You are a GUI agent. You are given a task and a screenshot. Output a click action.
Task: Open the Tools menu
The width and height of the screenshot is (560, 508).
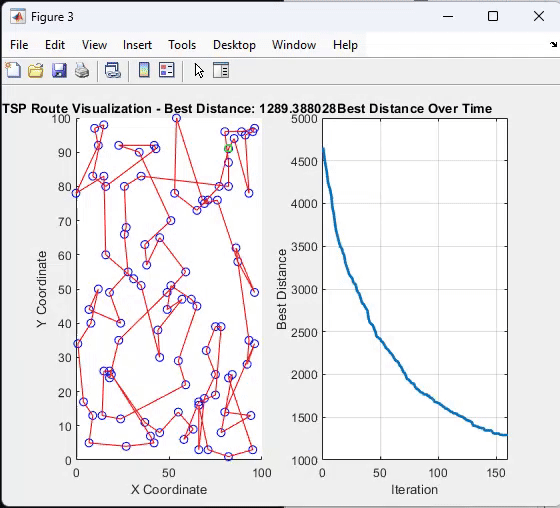pos(182,45)
